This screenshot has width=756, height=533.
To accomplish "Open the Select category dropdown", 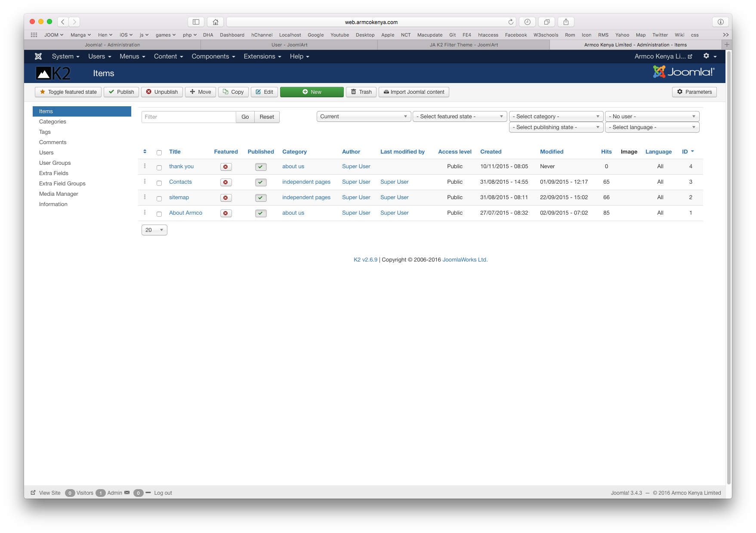I will click(555, 117).
